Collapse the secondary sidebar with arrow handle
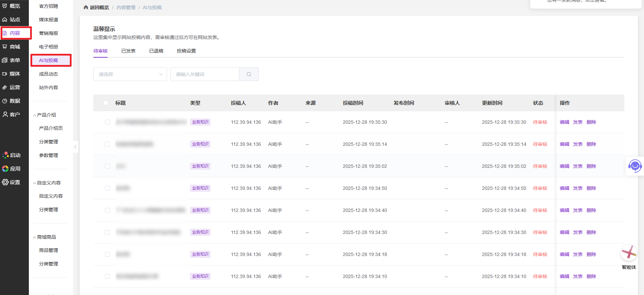Viewport: 644px width, 295px height. pos(75,147)
